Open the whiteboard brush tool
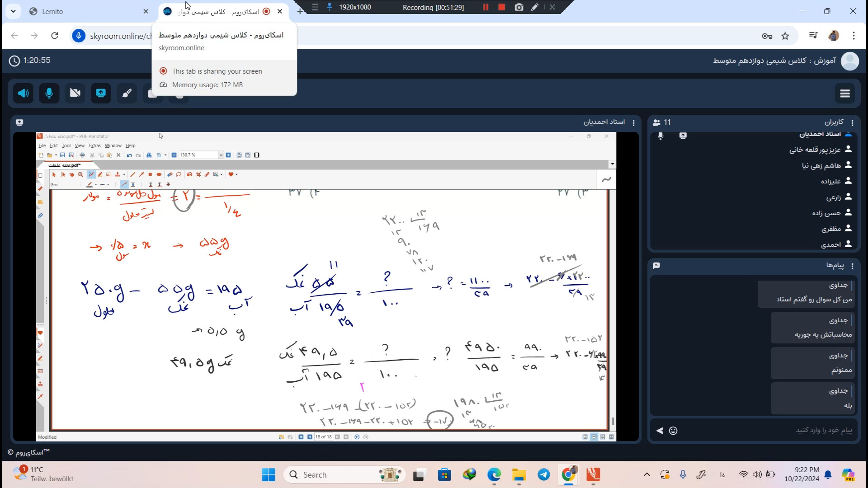The height and width of the screenshot is (488, 868). pos(127,94)
